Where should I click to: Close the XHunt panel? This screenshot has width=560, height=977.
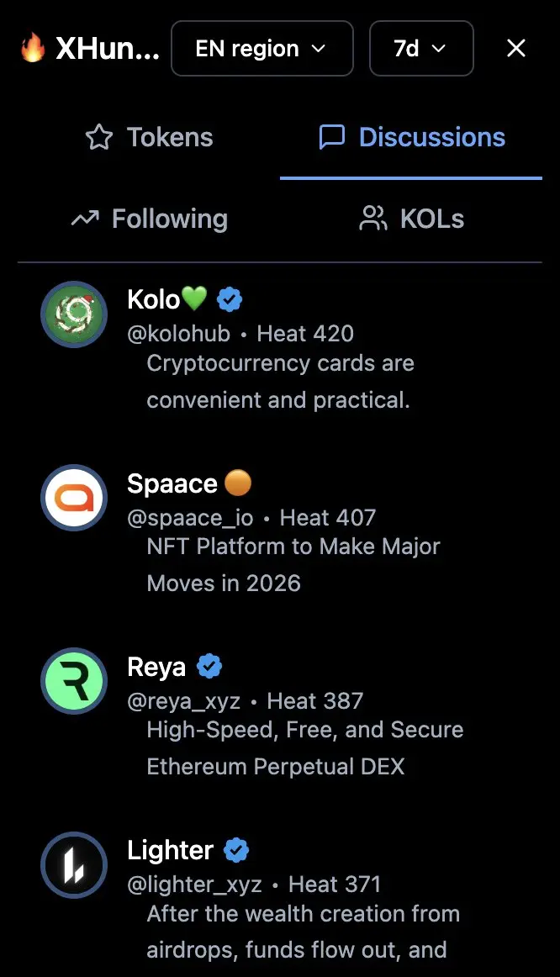click(x=516, y=49)
